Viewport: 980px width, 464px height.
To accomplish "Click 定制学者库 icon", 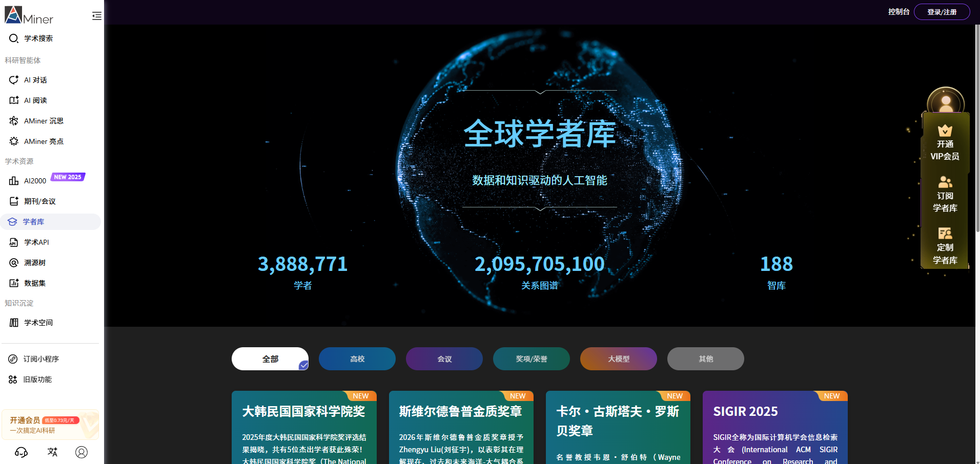I will [x=945, y=234].
